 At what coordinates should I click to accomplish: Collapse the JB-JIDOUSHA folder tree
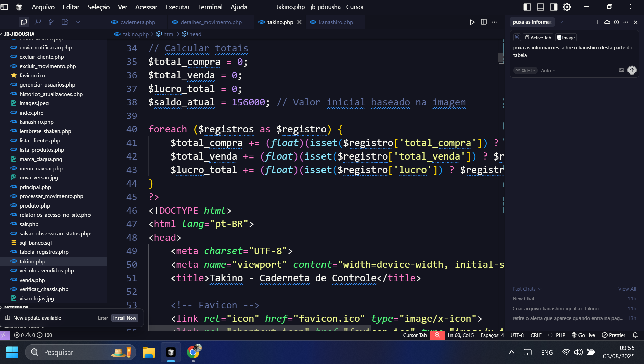[x=19, y=34]
